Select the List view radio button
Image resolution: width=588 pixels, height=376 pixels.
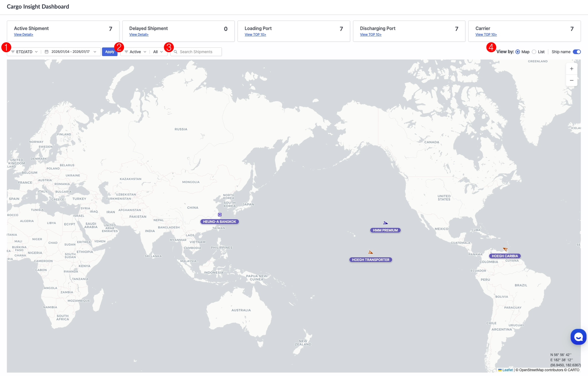tap(534, 52)
